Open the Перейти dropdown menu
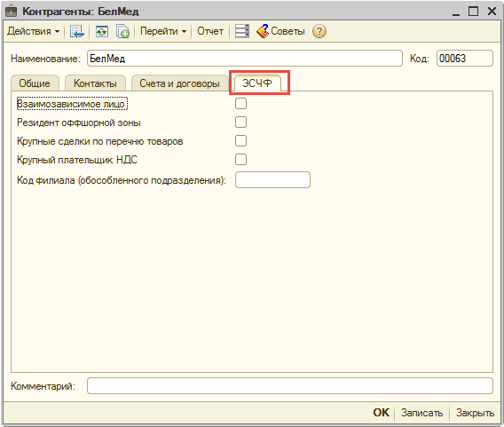 (163, 31)
